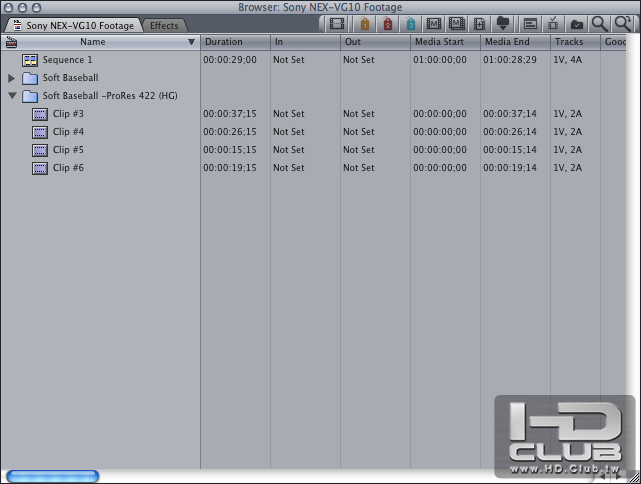Viewport: 641px width, 484px height.
Task: Click Clip #3 duration 00:00:37;15
Action: coord(230,114)
